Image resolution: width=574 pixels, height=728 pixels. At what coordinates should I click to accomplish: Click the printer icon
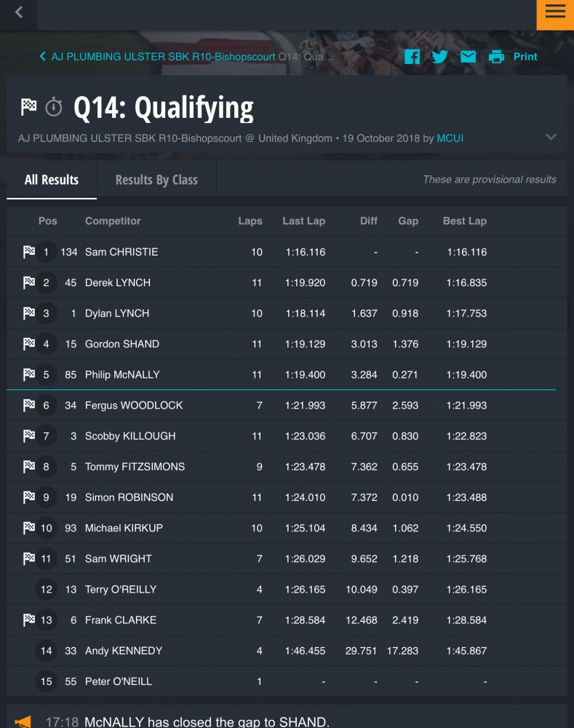tap(496, 57)
